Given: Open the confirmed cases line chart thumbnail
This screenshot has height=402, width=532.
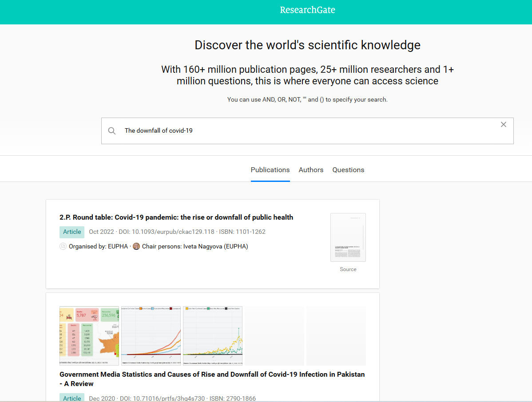Looking at the screenshot, I should pos(151,335).
